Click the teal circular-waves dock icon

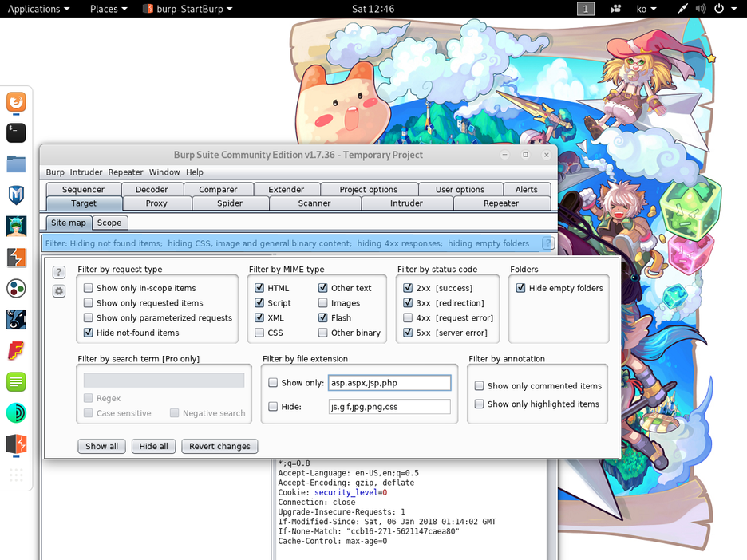(x=16, y=413)
